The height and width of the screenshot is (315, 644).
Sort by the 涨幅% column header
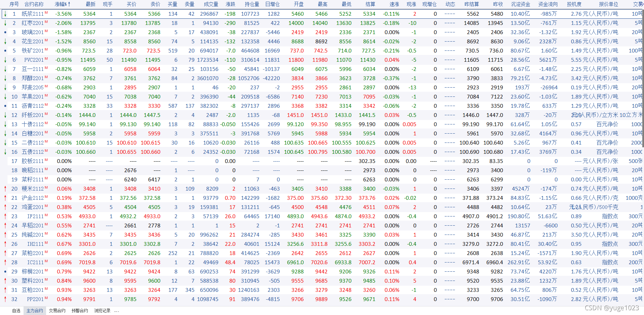click(x=62, y=4)
